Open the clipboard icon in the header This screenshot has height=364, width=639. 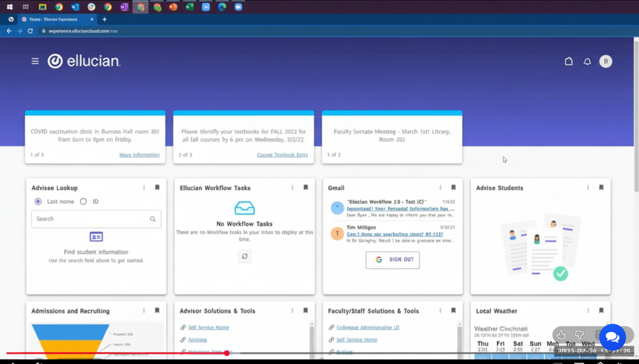(569, 61)
